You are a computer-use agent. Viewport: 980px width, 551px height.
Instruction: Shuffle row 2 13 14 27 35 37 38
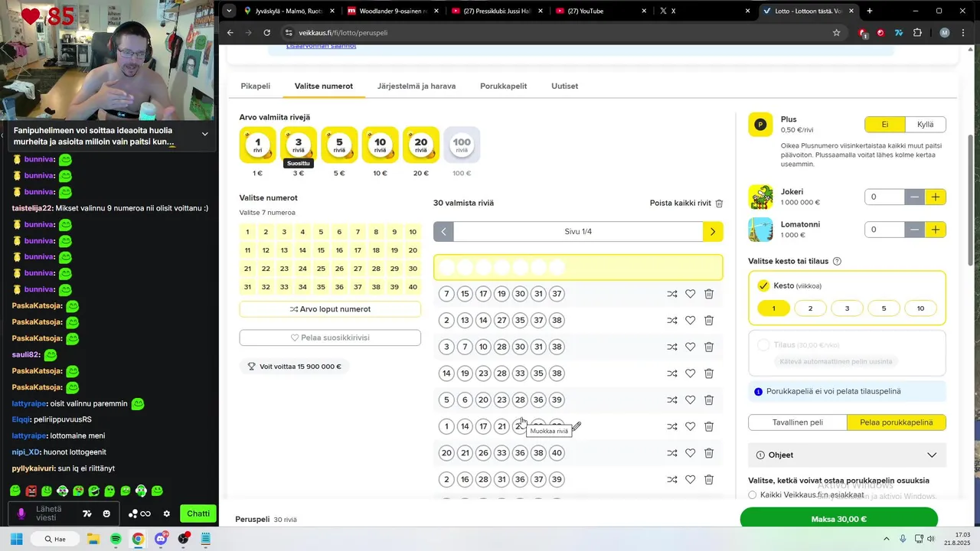pyautogui.click(x=671, y=321)
